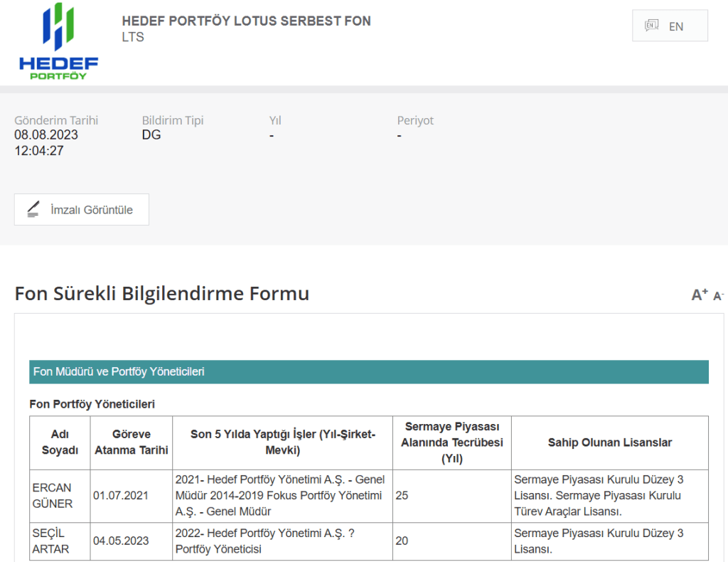Viewport: 728px width, 562px height.
Task: Click the pen signature icon
Action: 33,209
